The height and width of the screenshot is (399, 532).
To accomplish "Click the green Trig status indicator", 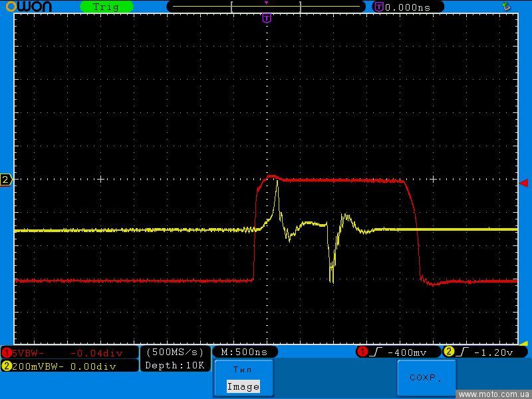I will 106,7.
